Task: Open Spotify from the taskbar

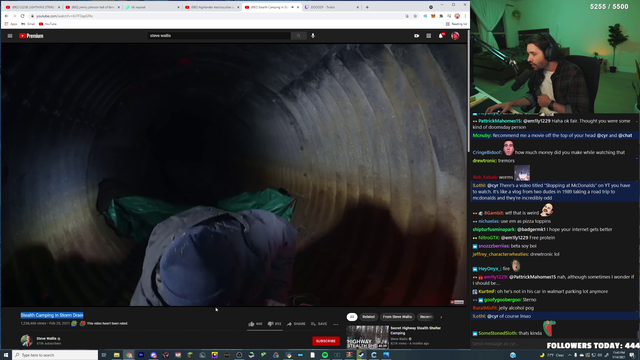Action: point(325,355)
